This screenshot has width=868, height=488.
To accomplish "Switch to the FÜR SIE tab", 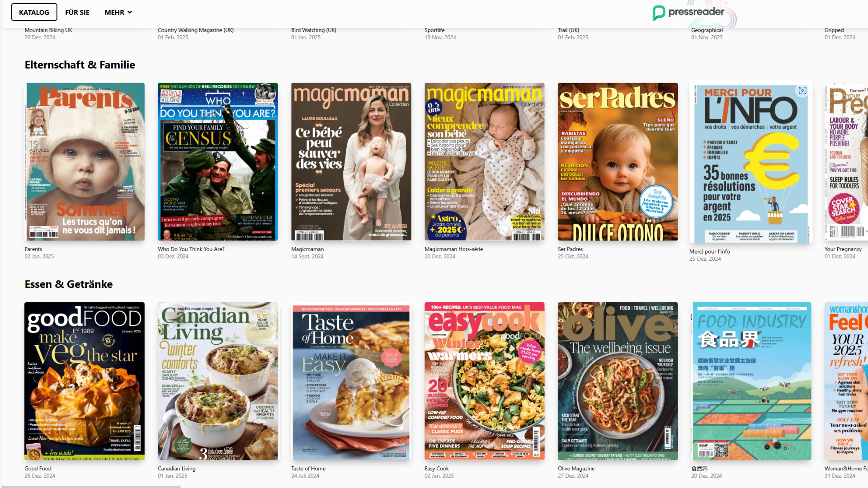I will tap(77, 12).
